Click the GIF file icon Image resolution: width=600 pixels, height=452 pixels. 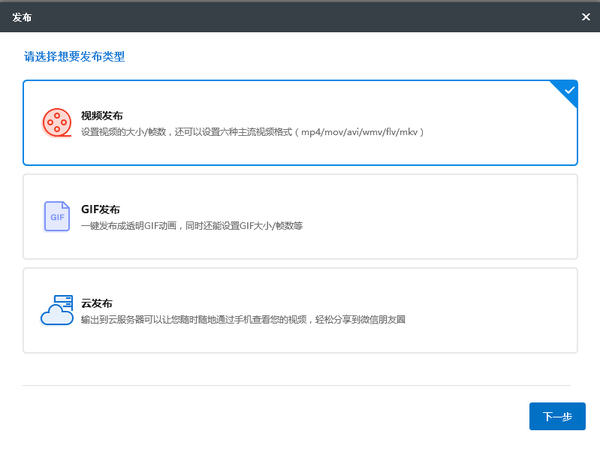57,216
